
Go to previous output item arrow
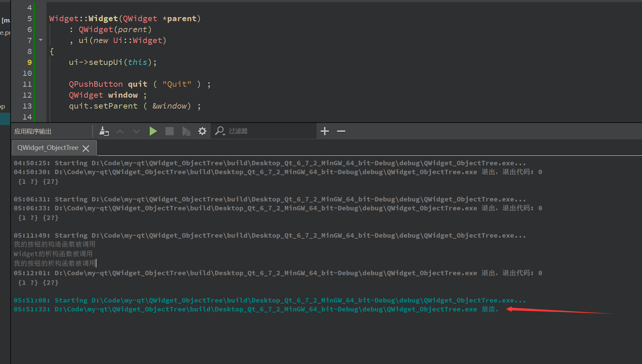[120, 131]
